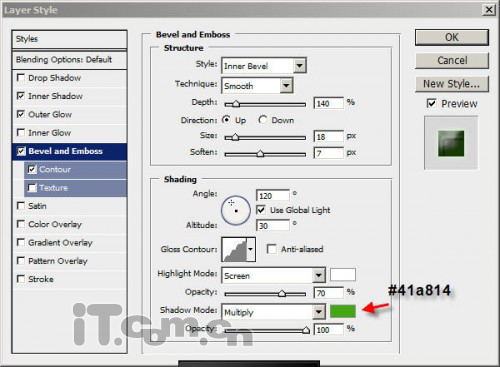Click the Depth slider handle

tap(236, 104)
